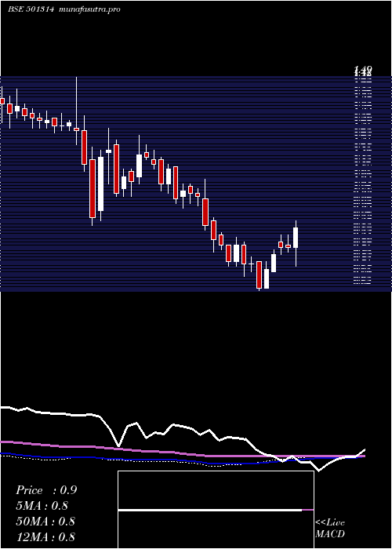Select the Price : 0.9 readout
Image resolution: width=392 pixels, height=549 pixels.
click(x=46, y=490)
